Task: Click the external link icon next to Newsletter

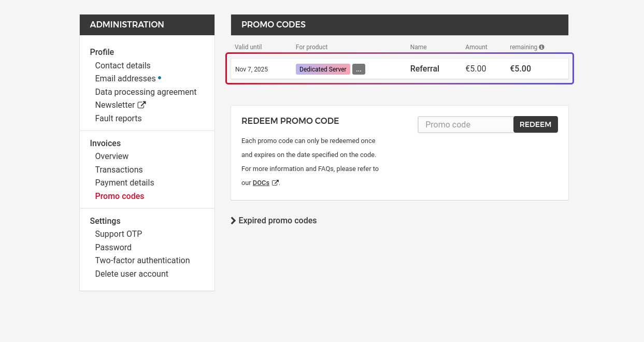Action: click(x=141, y=105)
